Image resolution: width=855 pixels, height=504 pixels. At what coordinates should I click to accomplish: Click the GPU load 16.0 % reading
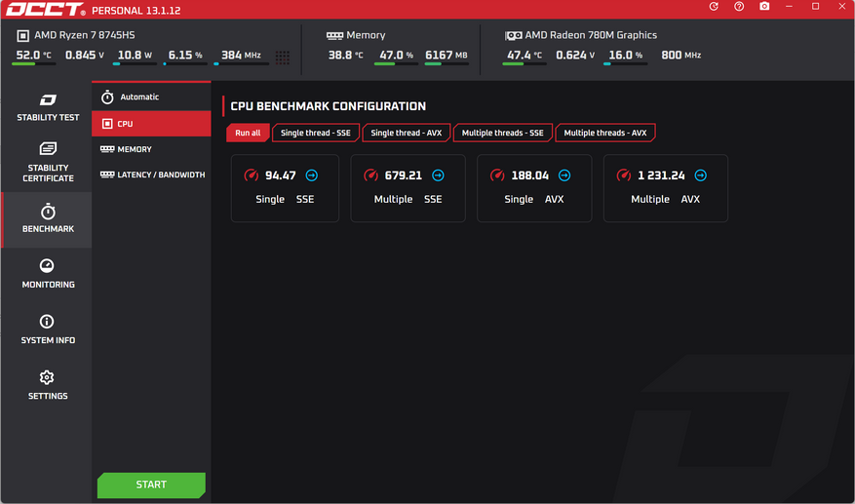[626, 56]
